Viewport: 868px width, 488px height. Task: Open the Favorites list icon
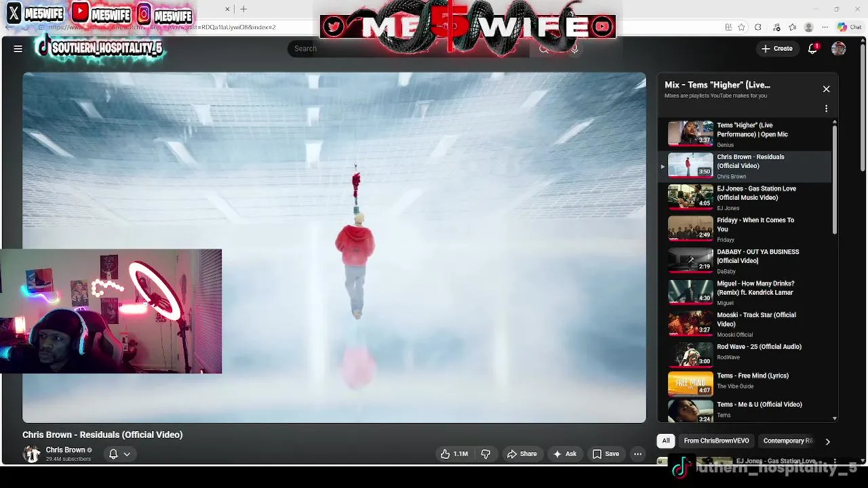coord(792,27)
